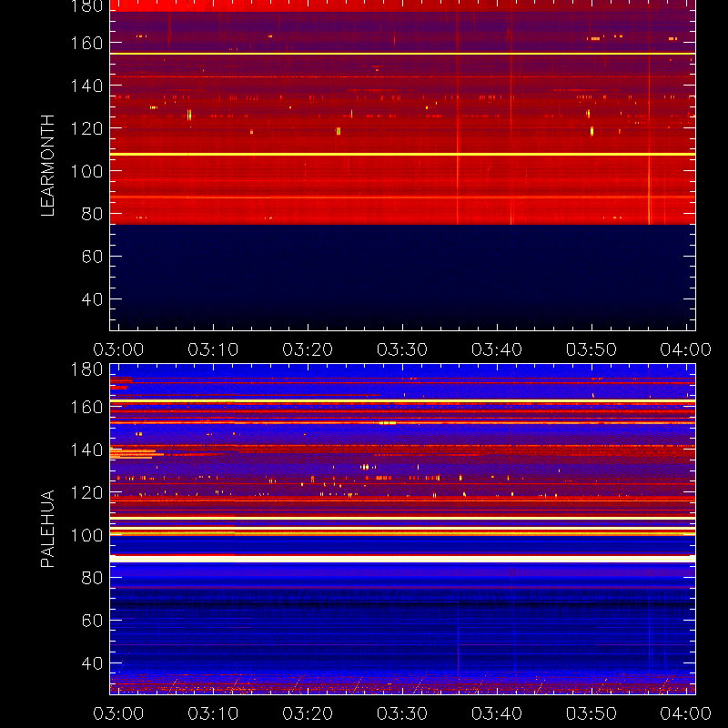Click 03:40 time label under PALEHUA plot
Viewport: 728px width, 728px height.
pyautogui.click(x=497, y=713)
